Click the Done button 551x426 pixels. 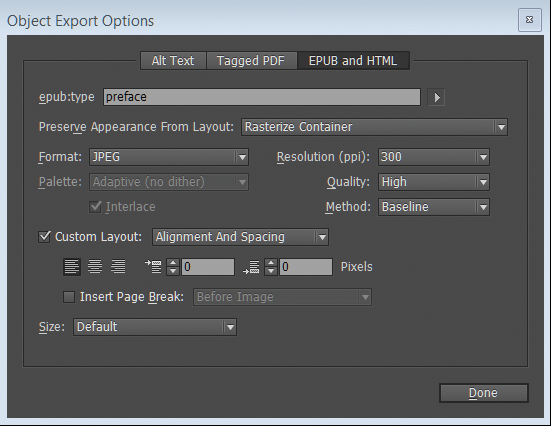click(x=484, y=393)
